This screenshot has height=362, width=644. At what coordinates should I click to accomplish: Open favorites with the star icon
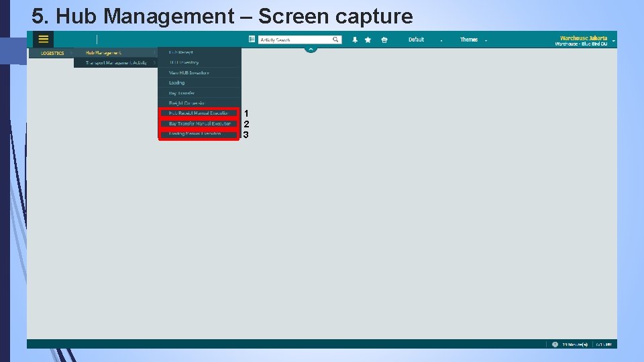click(368, 40)
